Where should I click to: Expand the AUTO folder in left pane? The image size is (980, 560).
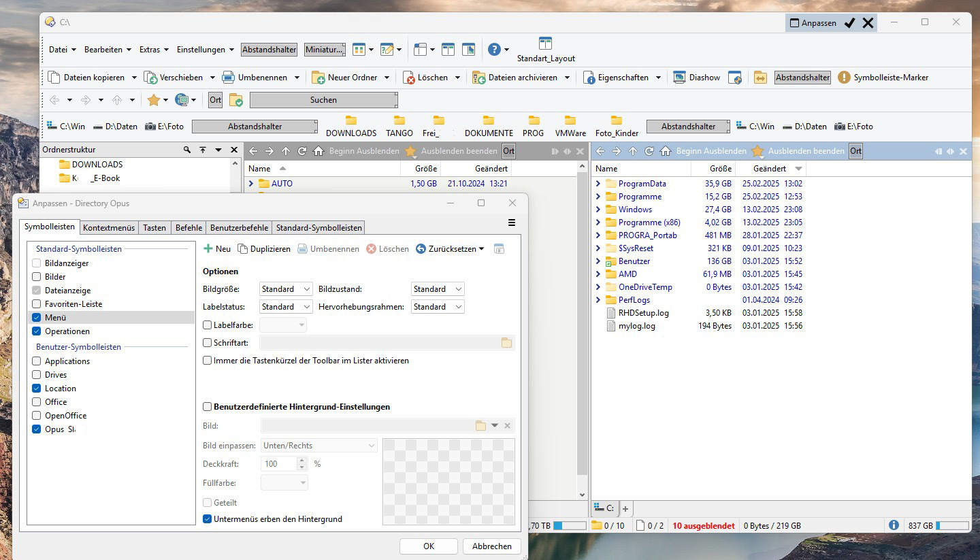251,184
